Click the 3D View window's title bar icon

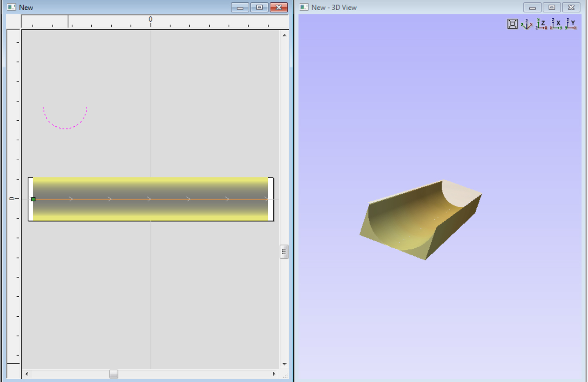click(x=304, y=7)
